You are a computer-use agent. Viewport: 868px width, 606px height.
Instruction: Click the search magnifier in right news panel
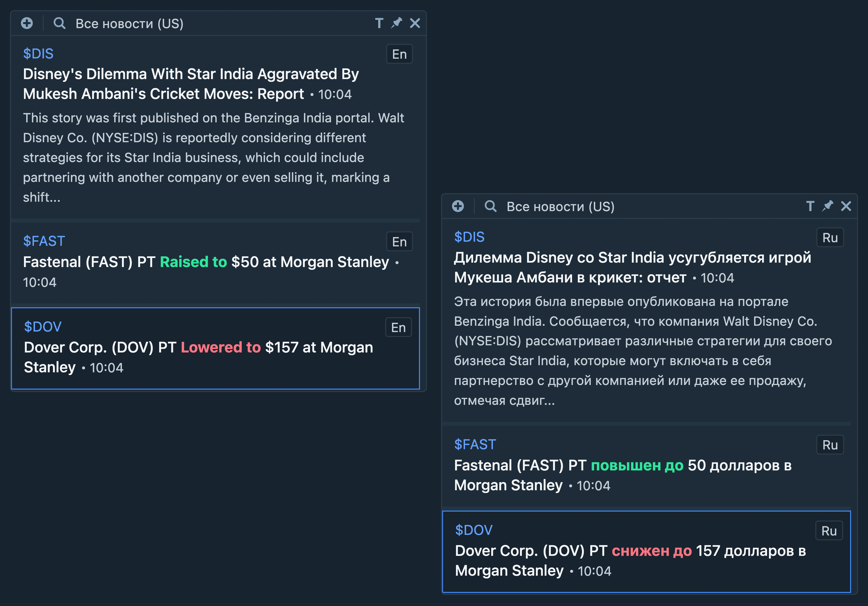click(x=490, y=206)
